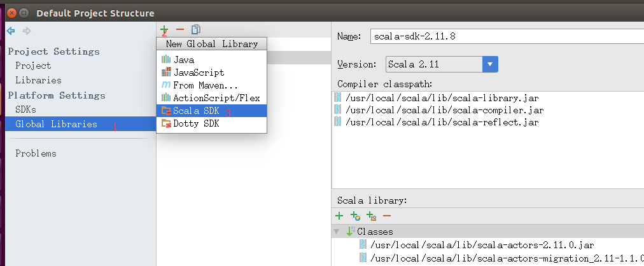Open SDKs under Platform Settings

point(25,109)
